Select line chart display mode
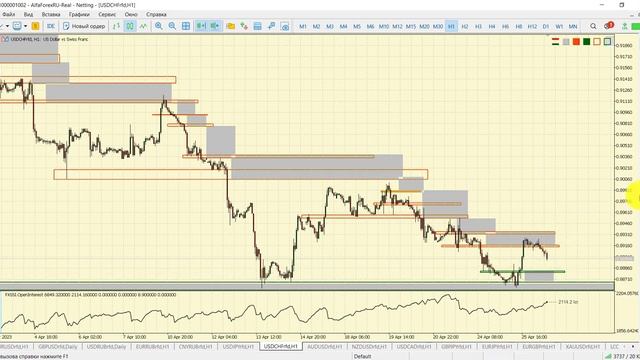The image size is (640, 360). pos(143,26)
